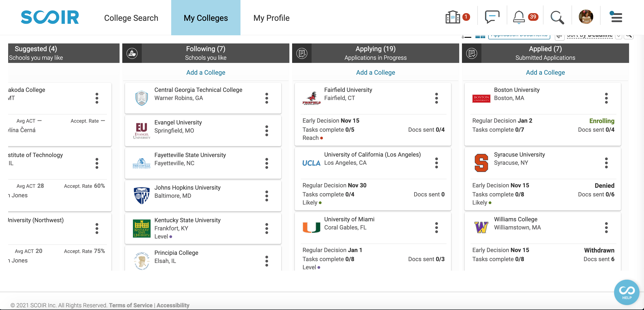
Task: Open options menu for University (Northwest) card
Action: tap(97, 229)
